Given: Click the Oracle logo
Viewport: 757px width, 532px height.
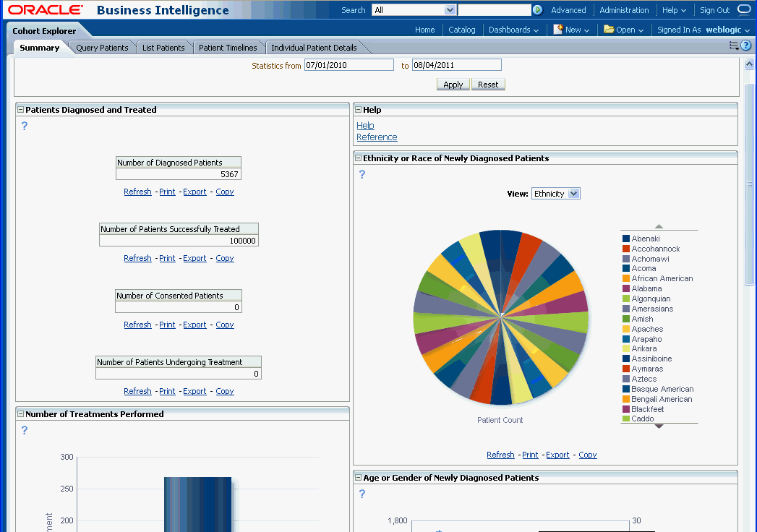Looking at the screenshot, I should pos(46,9).
